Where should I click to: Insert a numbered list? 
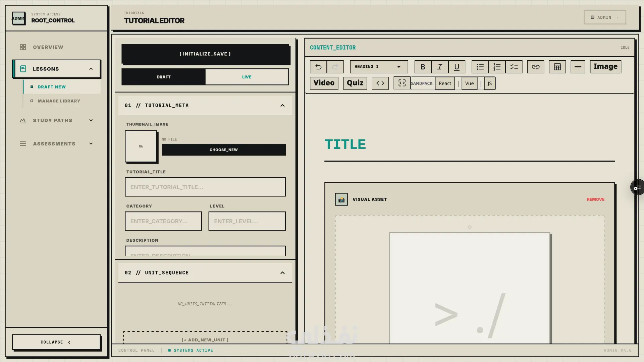[497, 67]
